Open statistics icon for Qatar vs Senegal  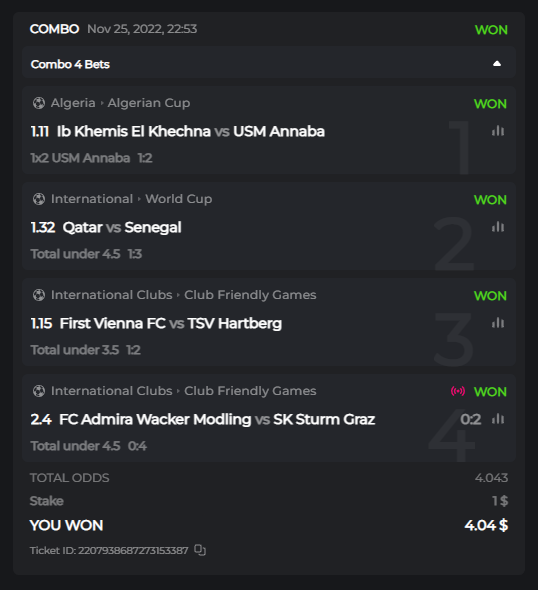point(498,227)
